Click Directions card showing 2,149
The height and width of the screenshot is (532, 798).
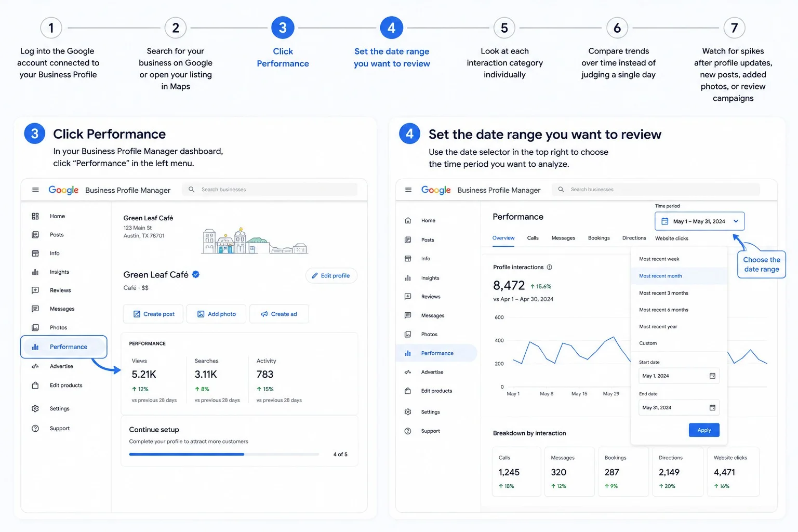click(x=677, y=472)
